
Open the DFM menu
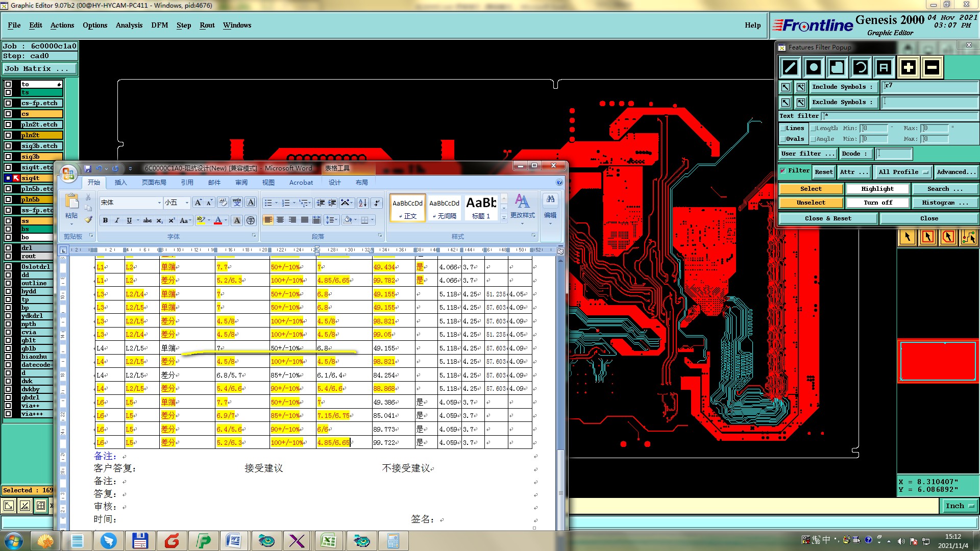[x=159, y=25]
